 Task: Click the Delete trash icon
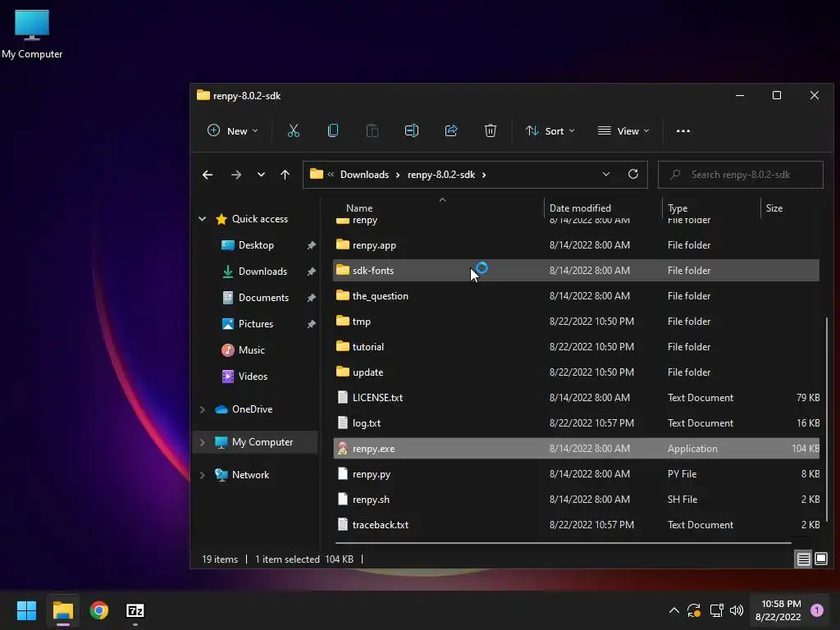coord(491,130)
